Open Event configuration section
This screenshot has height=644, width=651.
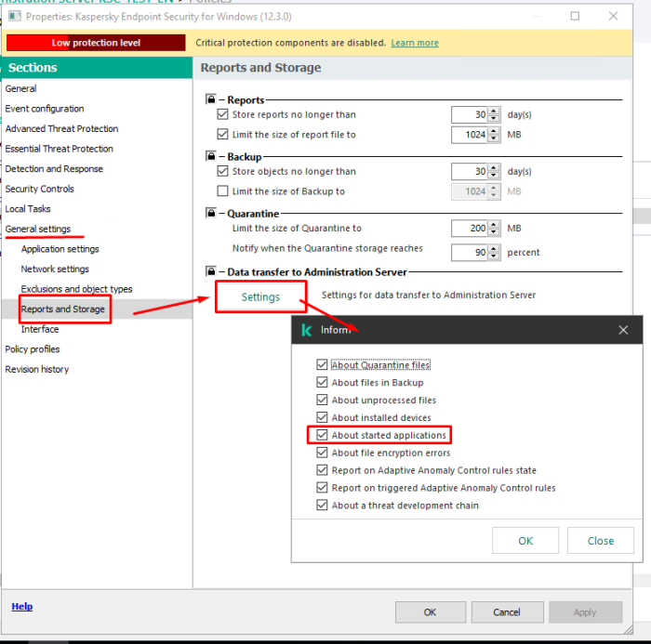point(45,109)
